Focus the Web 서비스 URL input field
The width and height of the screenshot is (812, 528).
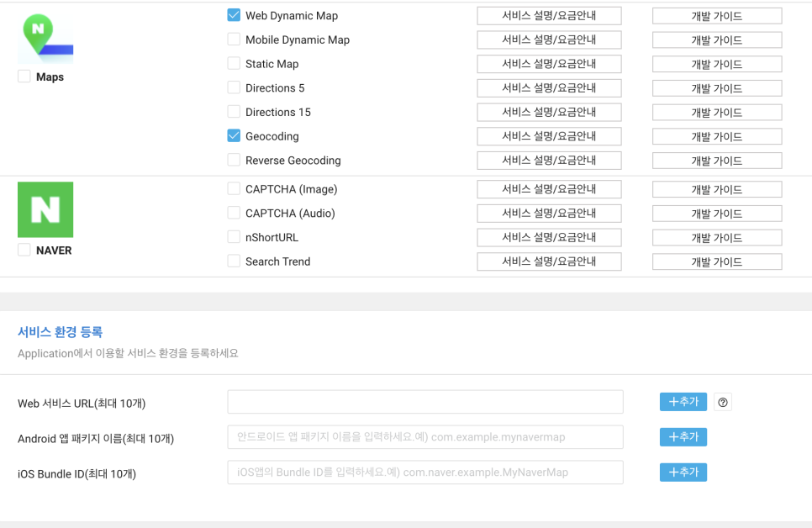tap(425, 402)
